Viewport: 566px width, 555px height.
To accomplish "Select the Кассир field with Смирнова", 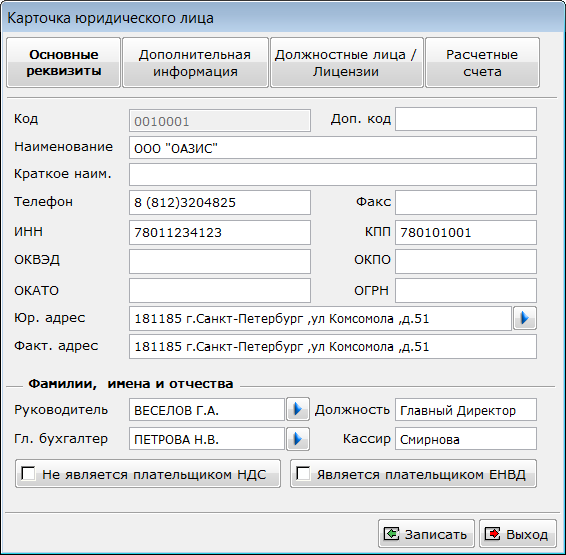I will 466,439.
